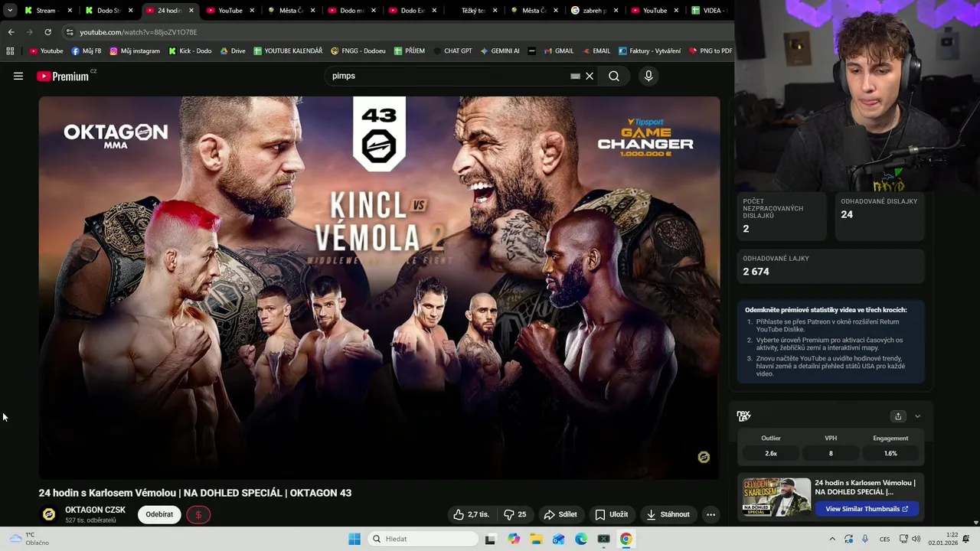Switch to Těžký tes tab
980x551 pixels.
tap(473, 11)
